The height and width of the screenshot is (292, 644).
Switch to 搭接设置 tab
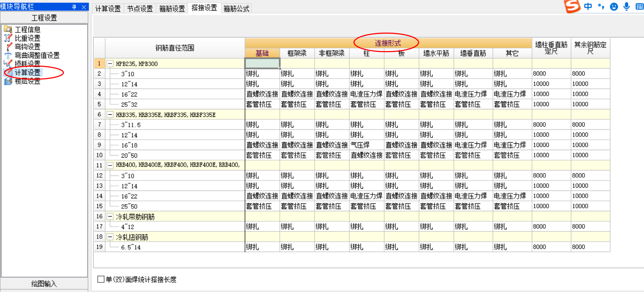(204, 8)
